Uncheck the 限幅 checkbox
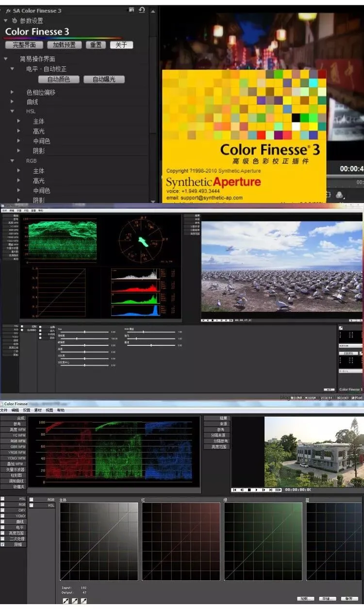Image resolution: width=364 pixels, height=609 pixels. click(3, 545)
